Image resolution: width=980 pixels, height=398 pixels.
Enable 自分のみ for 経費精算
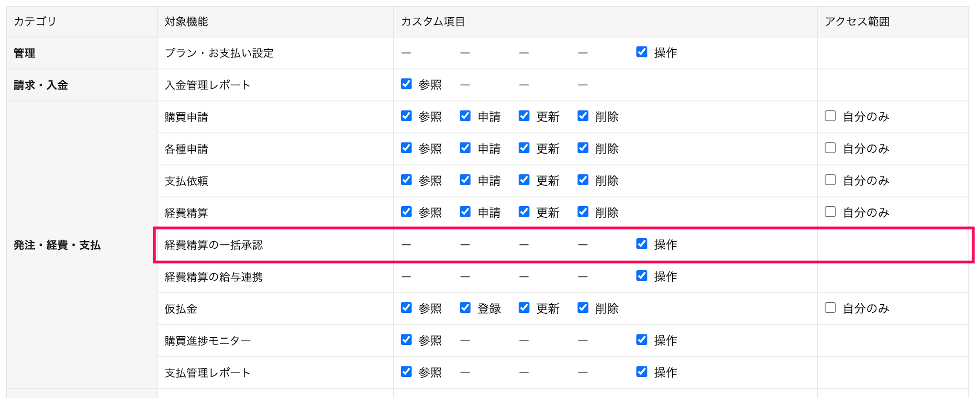830,212
